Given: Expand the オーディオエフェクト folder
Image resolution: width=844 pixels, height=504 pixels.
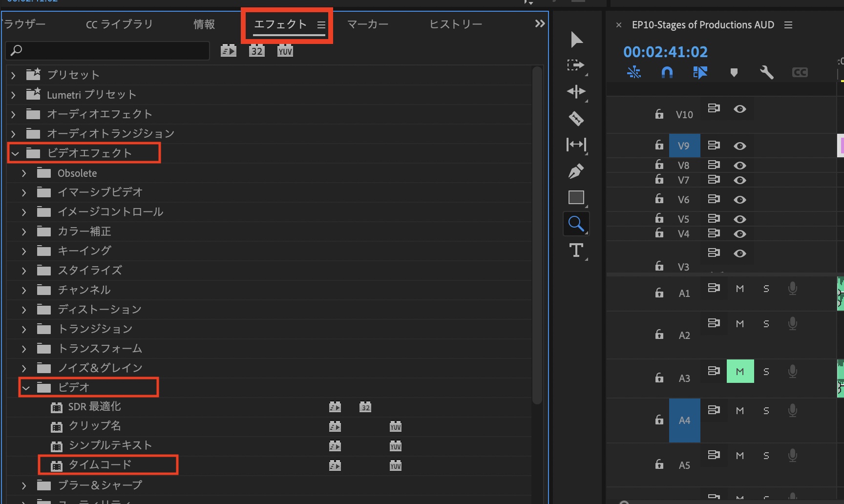Looking at the screenshot, I should [x=12, y=114].
